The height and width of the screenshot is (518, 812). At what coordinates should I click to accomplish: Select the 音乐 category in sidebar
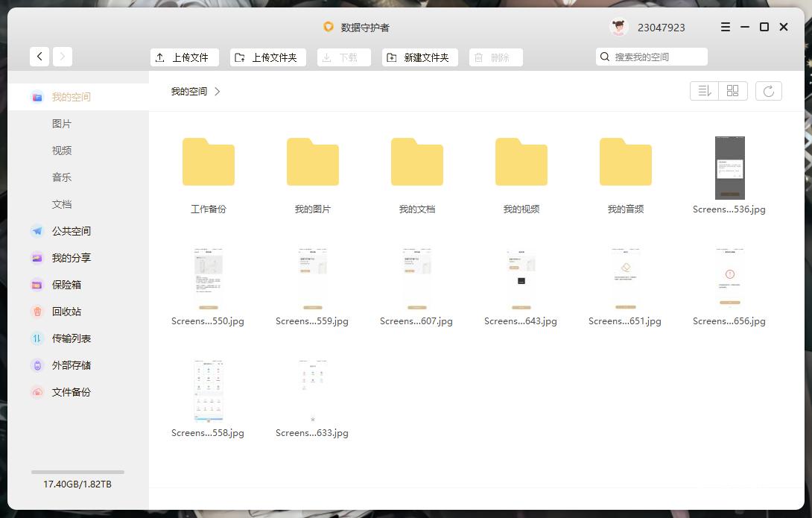click(x=62, y=177)
